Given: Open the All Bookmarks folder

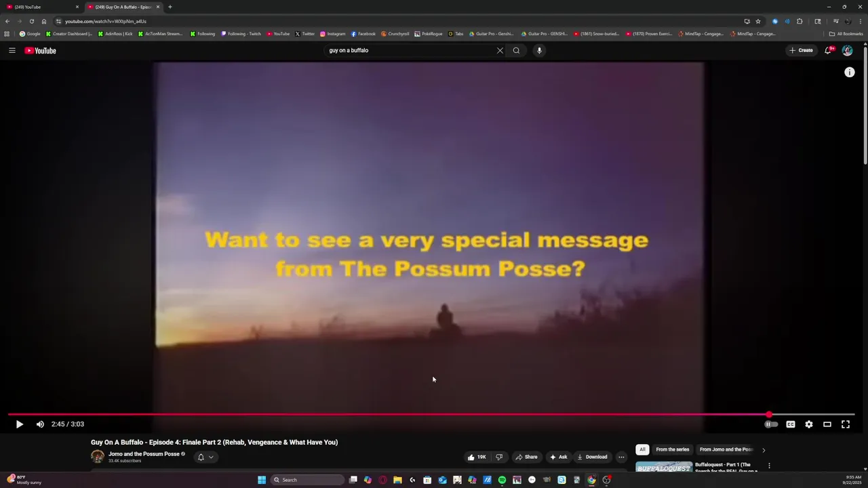Looking at the screenshot, I should click(x=846, y=33).
